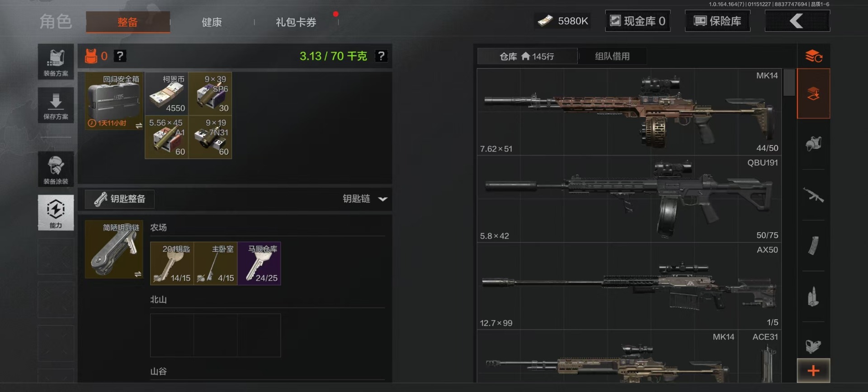Filter warehouse by rifle weapons icon

[813, 195]
